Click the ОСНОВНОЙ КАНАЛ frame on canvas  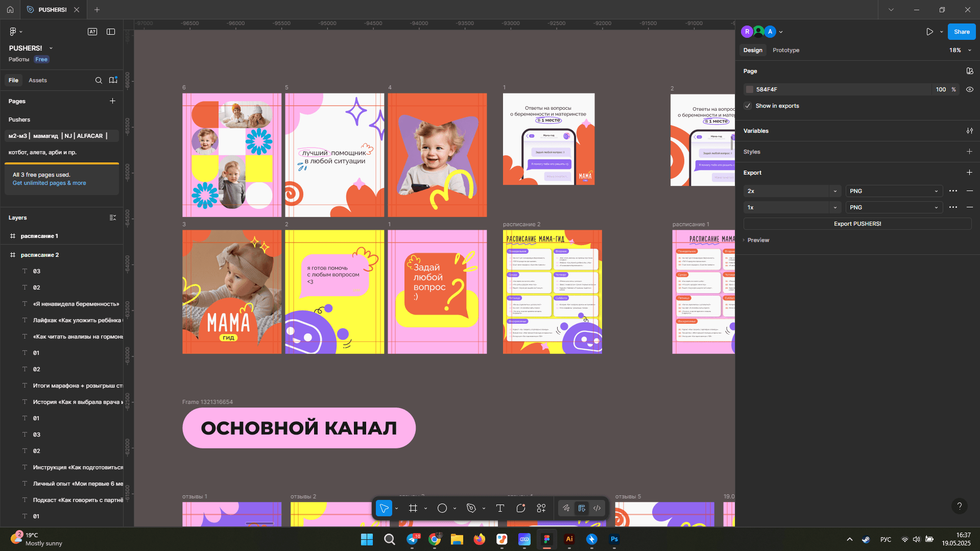pos(299,428)
